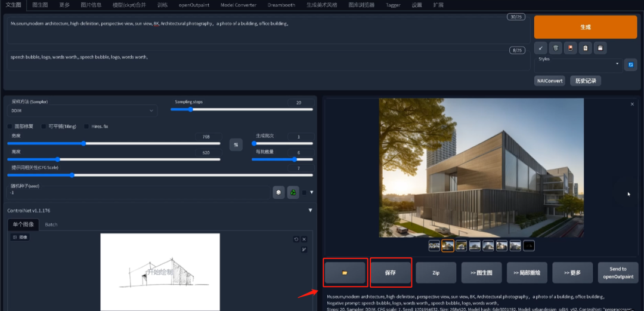The image size is (644, 311).
Task: Close the generated image preview
Action: coord(632,104)
